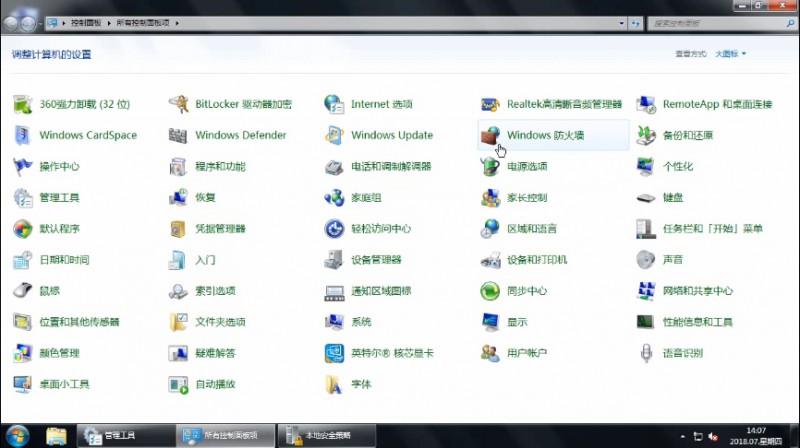Open RemoteApp 和桌面连接 icon
The image size is (800, 448).
point(646,104)
